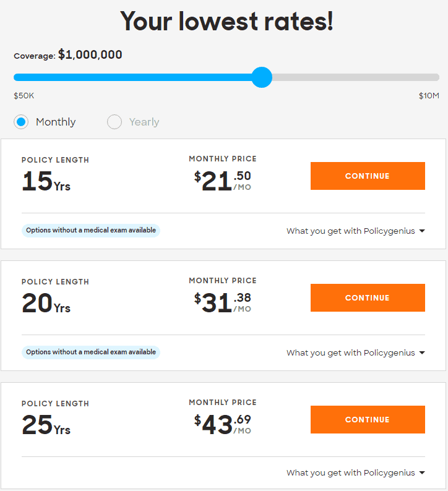Screen dimensions: 448x491
Task: Select the Yearly radio button
Action: tap(114, 122)
